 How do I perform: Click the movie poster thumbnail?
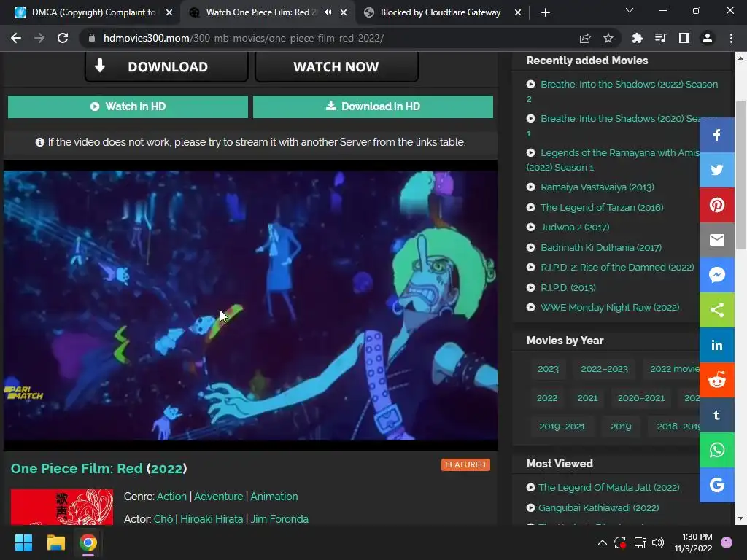click(x=62, y=507)
